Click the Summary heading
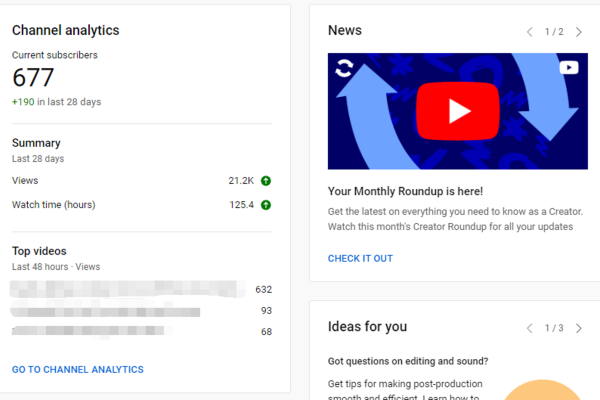This screenshot has width=600, height=400. [36, 143]
